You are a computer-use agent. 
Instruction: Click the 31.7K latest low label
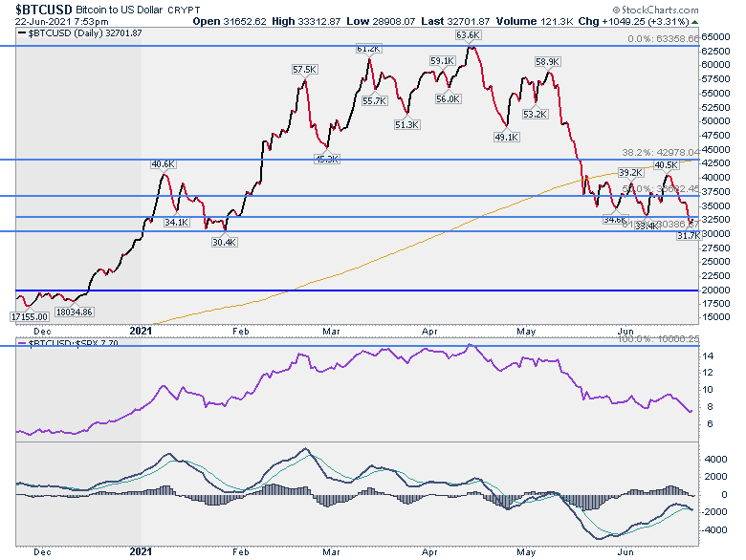(689, 235)
